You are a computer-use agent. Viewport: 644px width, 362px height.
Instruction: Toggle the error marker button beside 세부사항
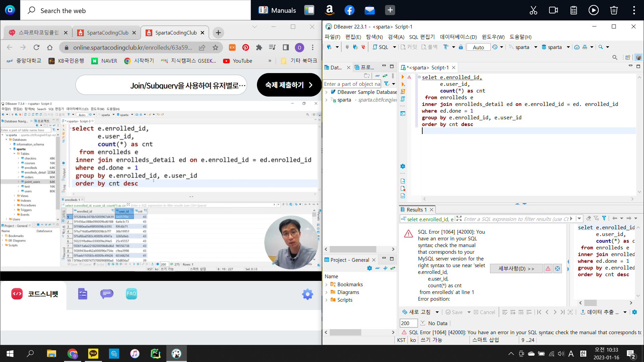(x=548, y=268)
